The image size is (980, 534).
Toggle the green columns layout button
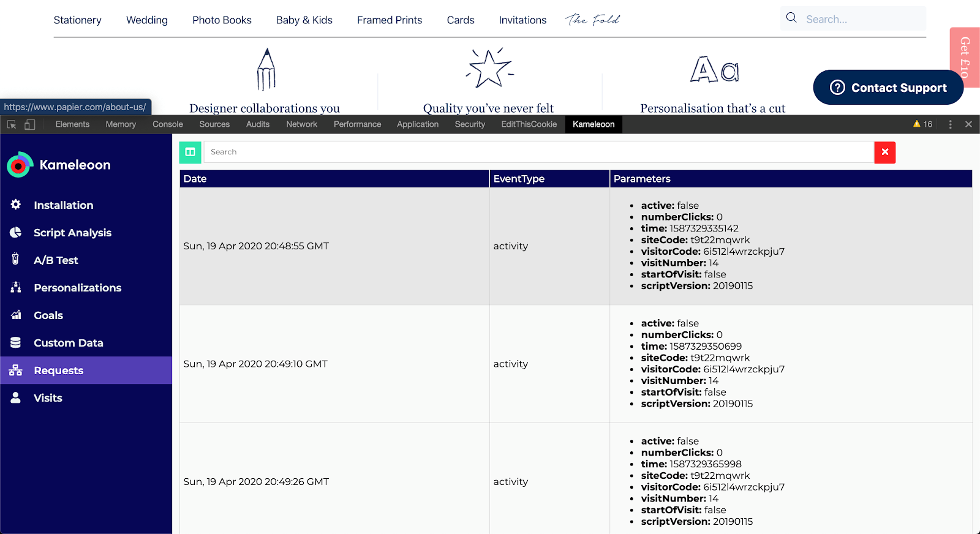(x=190, y=152)
